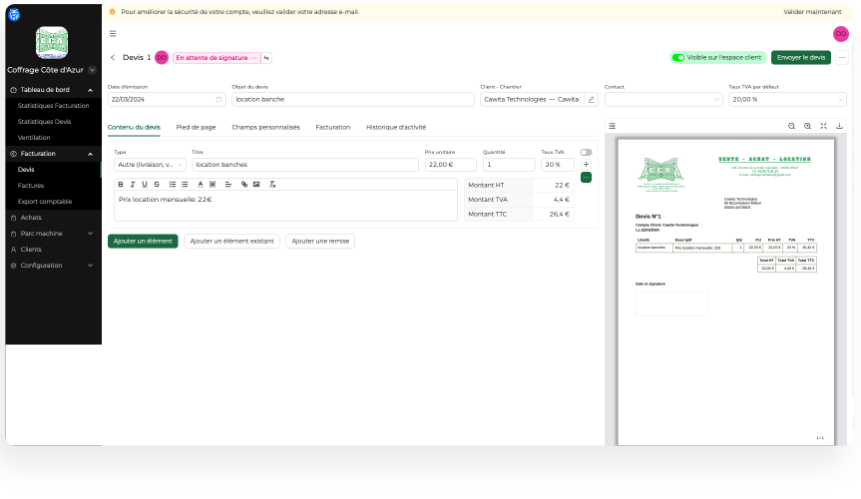
Task: Click the Envoyer le devis button
Action: (x=801, y=58)
